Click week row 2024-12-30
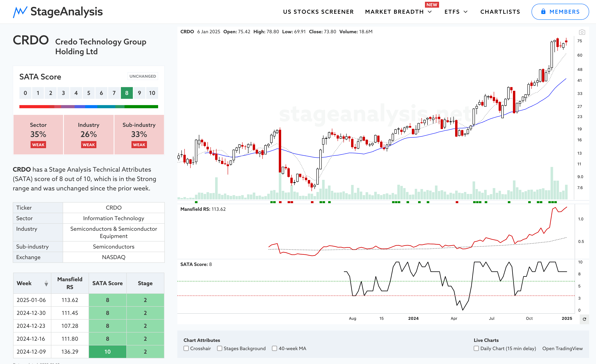This screenshot has height=364, width=596. tap(89, 313)
